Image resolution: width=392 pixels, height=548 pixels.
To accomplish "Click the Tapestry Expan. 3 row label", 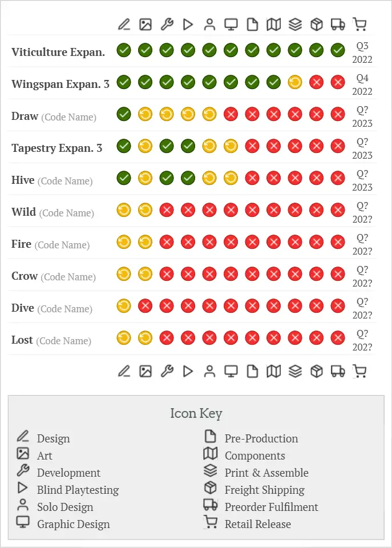I will (x=56, y=148).
